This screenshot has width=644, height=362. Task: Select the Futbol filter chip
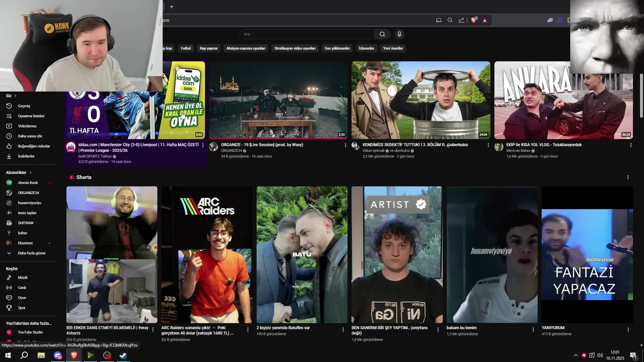tap(186, 48)
